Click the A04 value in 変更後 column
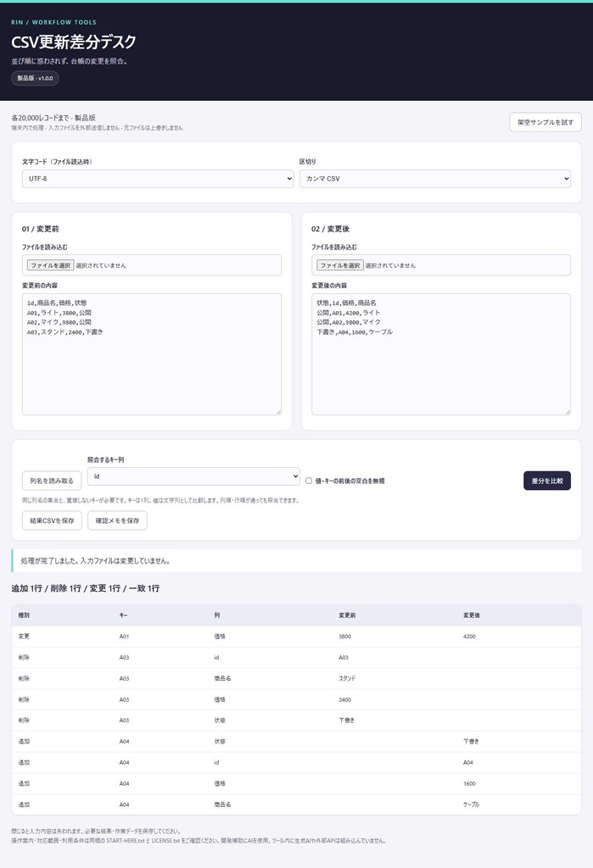The image size is (593, 868). (x=468, y=762)
